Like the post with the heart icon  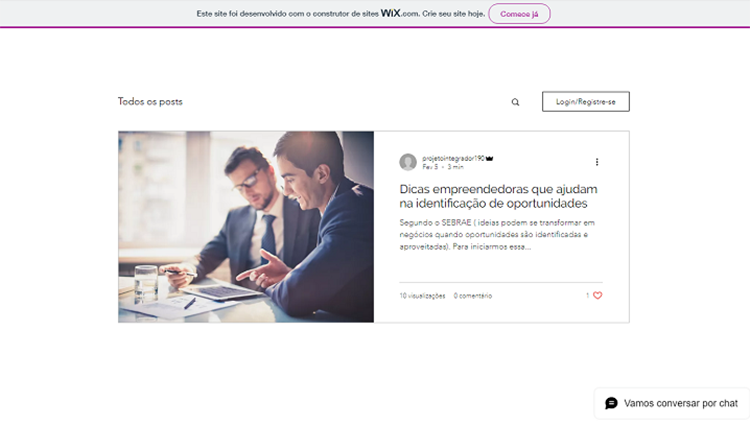coord(597,295)
